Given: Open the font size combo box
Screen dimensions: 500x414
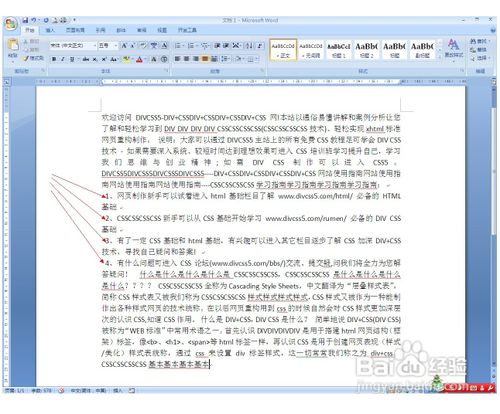Looking at the screenshot, I should click(108, 45).
